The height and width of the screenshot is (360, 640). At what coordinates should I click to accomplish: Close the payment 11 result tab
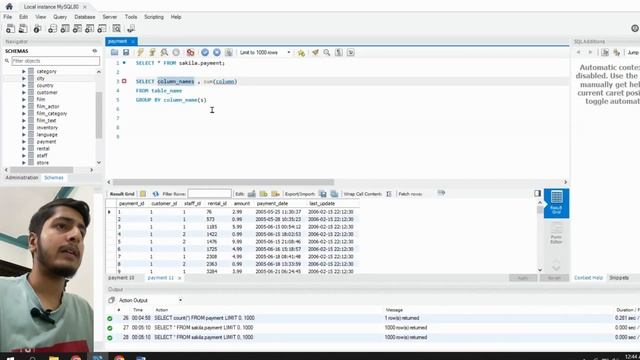(179, 278)
